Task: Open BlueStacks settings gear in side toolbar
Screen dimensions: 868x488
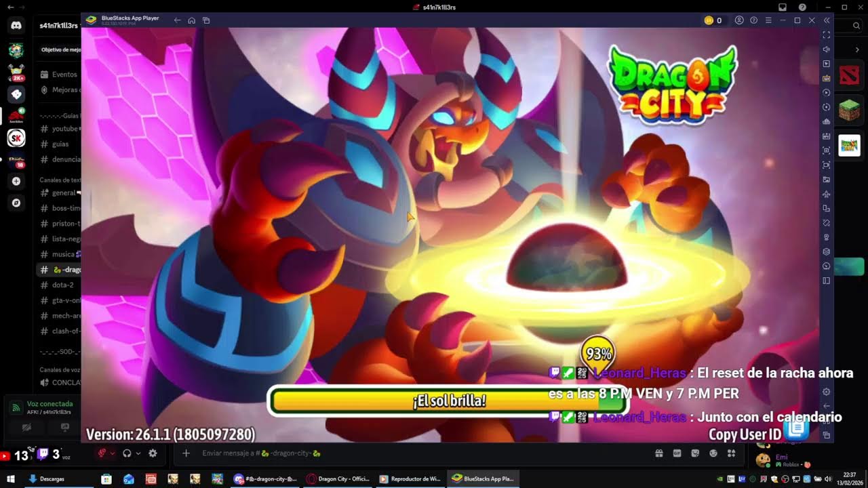Action: pos(826,392)
